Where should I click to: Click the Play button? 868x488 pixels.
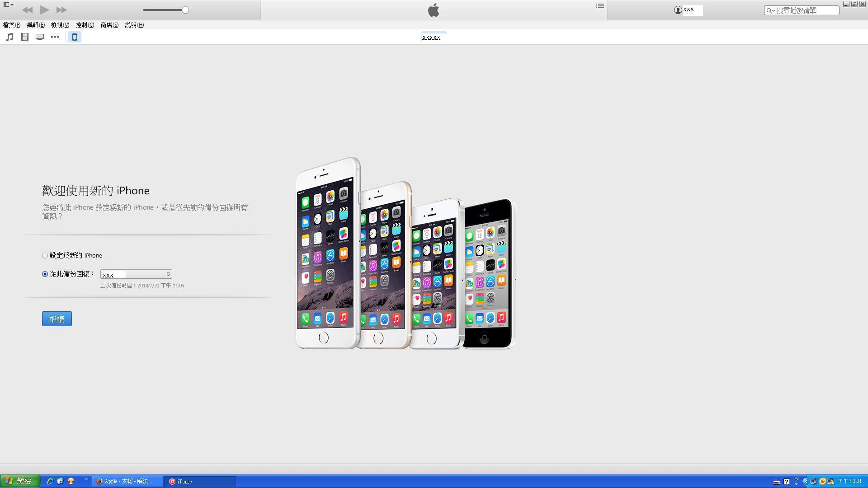pyautogui.click(x=44, y=9)
